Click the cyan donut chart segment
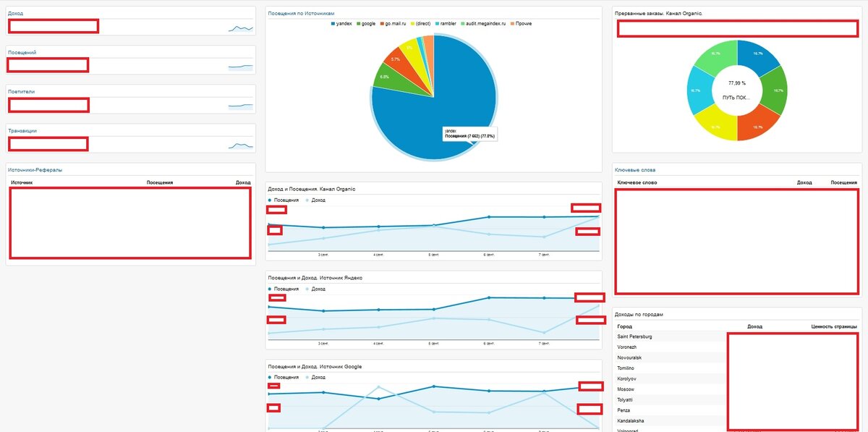 coord(700,90)
